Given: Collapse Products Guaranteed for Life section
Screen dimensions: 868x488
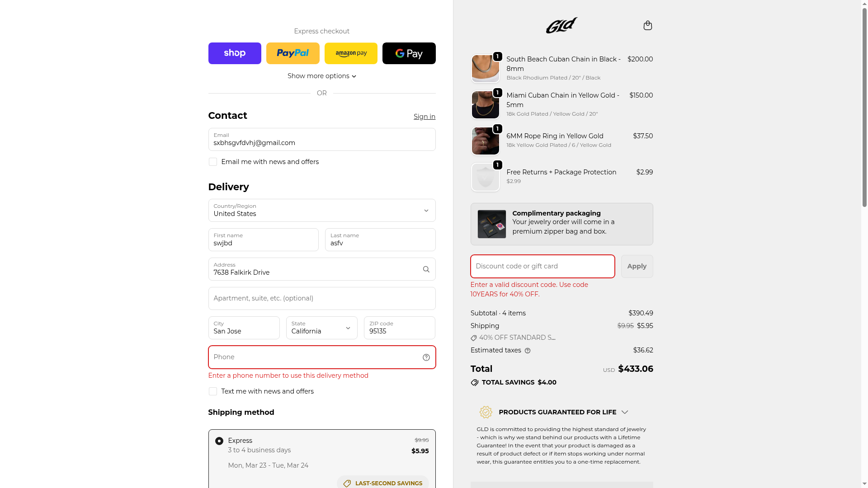Looking at the screenshot, I should pyautogui.click(x=624, y=412).
